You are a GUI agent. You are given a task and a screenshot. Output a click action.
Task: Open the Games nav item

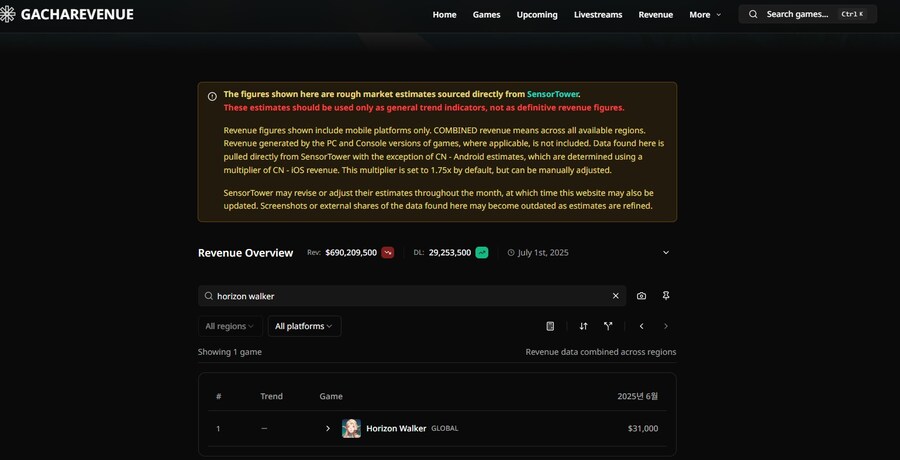pyautogui.click(x=486, y=15)
